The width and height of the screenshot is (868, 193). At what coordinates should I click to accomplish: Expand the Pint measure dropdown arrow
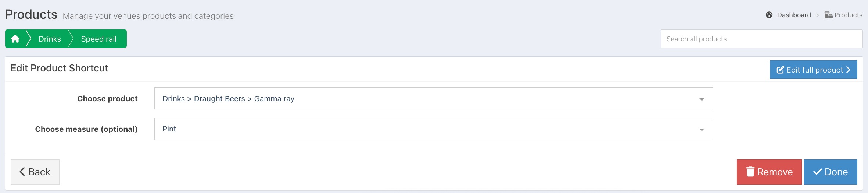[x=702, y=130]
